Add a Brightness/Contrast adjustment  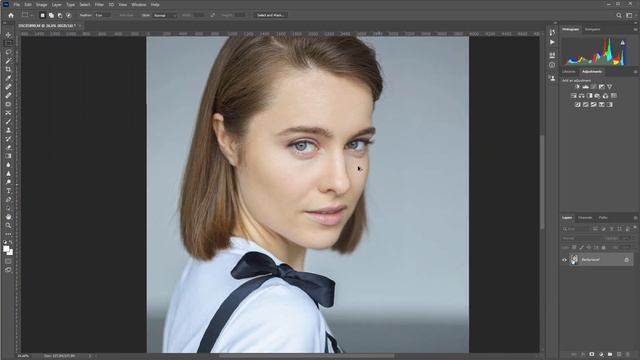tap(577, 87)
